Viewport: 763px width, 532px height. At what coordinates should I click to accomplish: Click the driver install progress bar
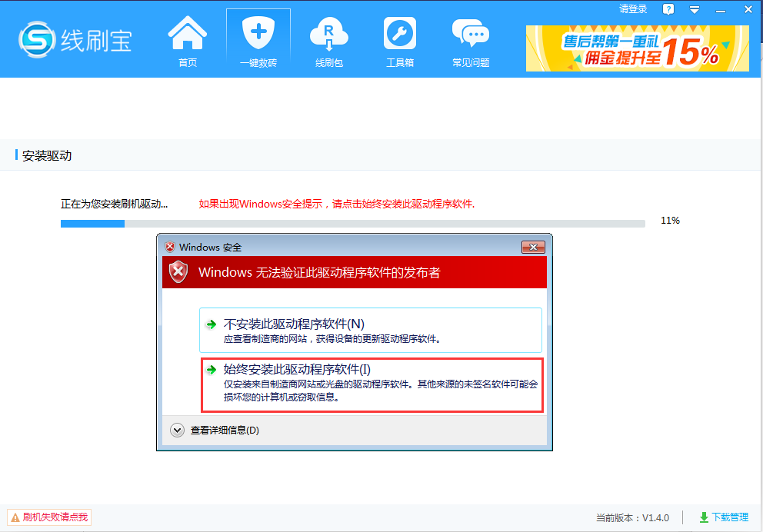(352, 224)
